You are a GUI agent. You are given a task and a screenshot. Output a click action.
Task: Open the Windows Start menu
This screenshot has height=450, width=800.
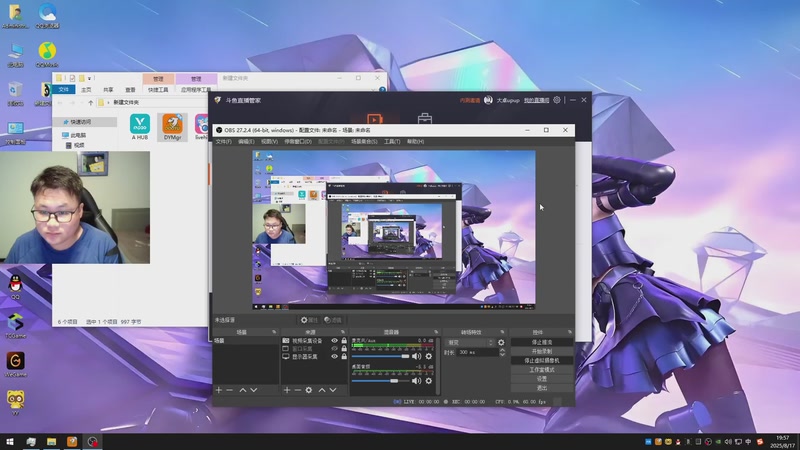click(10, 441)
